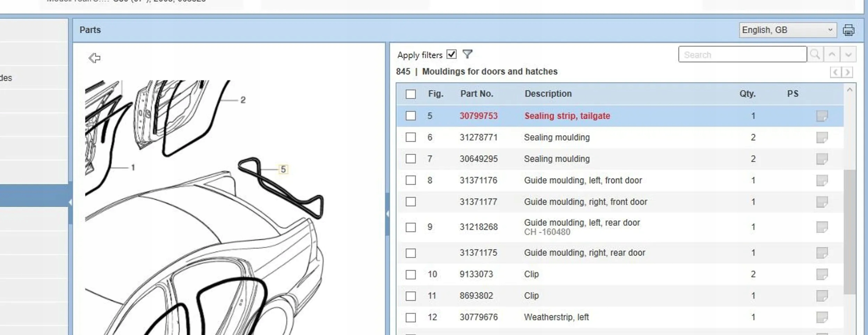Select the Weatherstrip, left description
868x335 pixels.
pos(557,317)
